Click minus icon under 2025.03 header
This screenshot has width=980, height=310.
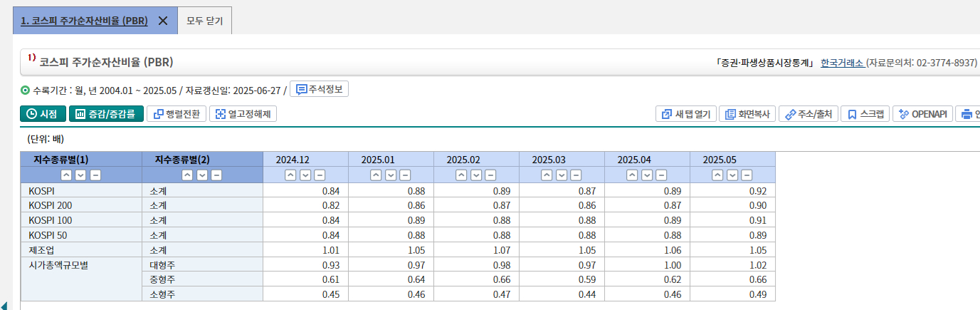pos(576,175)
